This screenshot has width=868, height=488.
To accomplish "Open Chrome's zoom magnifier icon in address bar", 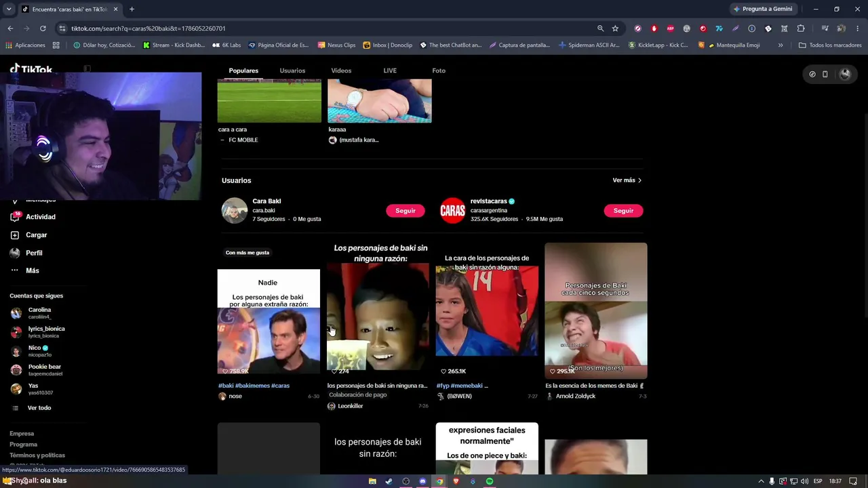I will click(x=600, y=28).
